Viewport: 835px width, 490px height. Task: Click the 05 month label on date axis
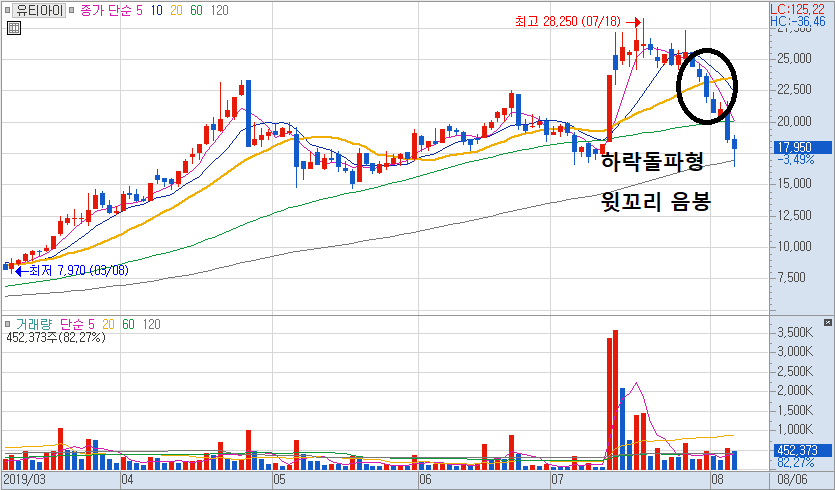pyautogui.click(x=279, y=480)
